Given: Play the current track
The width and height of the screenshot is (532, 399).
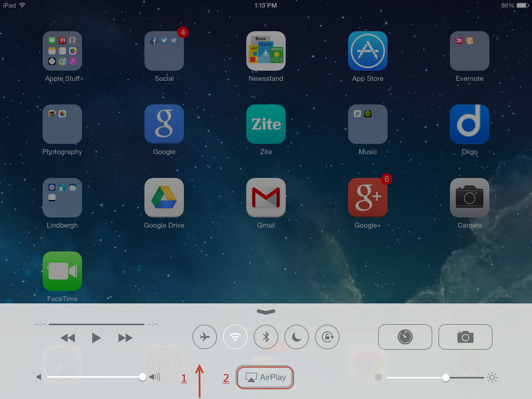Looking at the screenshot, I should click(x=96, y=338).
